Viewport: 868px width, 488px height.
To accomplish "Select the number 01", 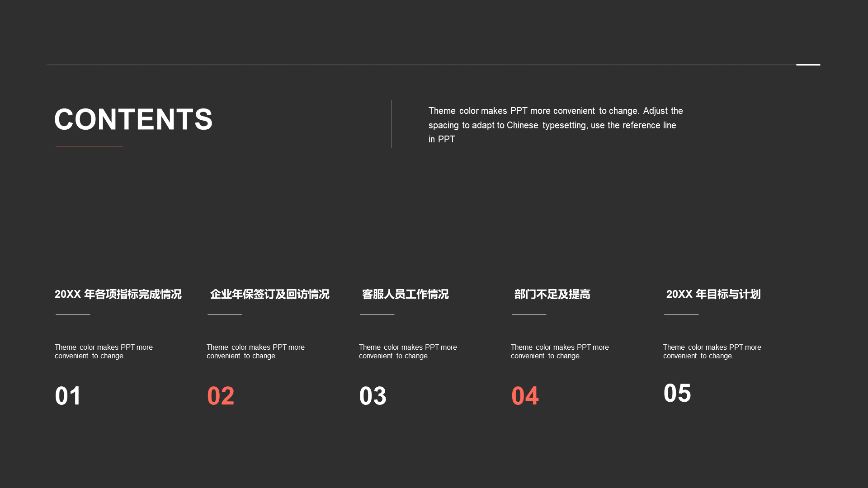I will pos(68,396).
